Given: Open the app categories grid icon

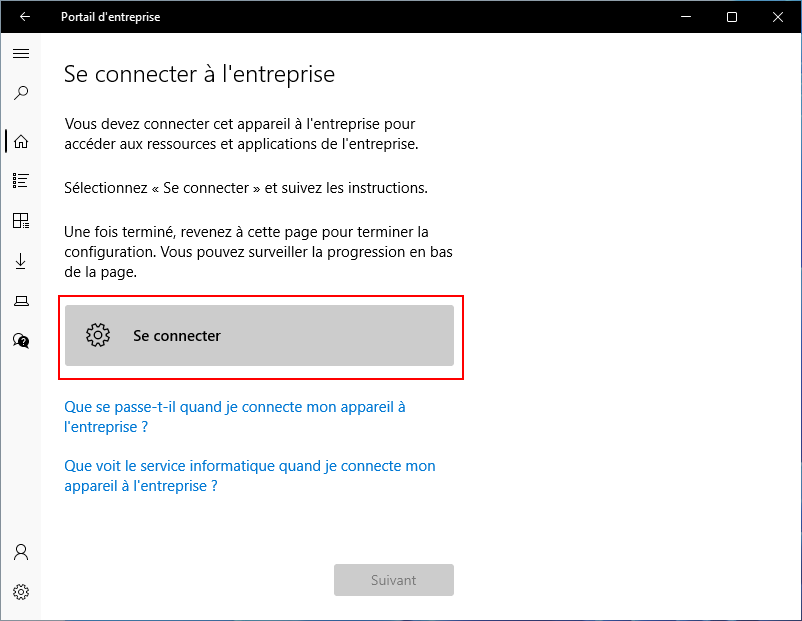Looking at the screenshot, I should 21,220.
